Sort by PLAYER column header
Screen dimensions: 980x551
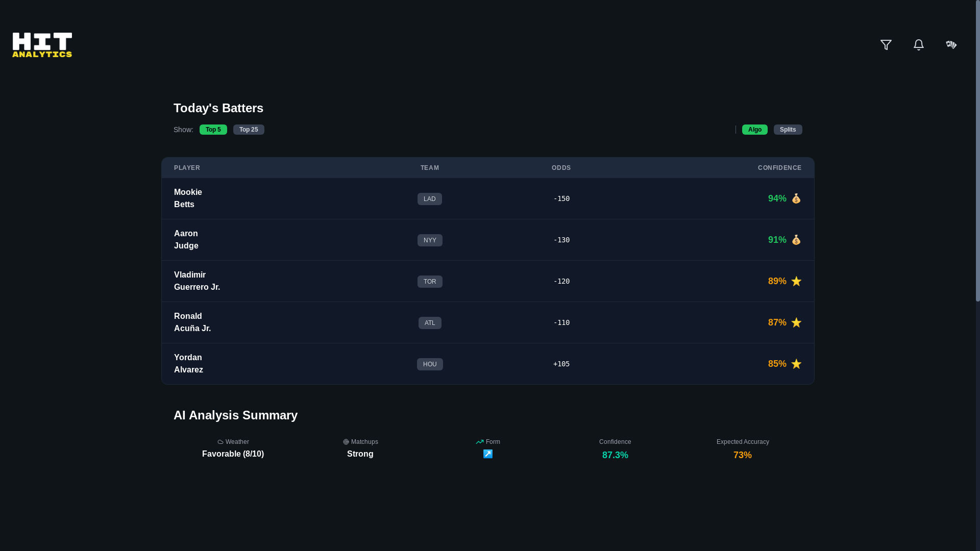point(187,168)
